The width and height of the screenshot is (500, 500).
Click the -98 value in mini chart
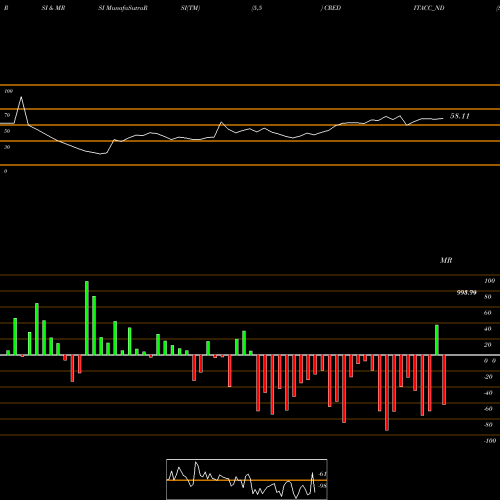tap(322, 486)
